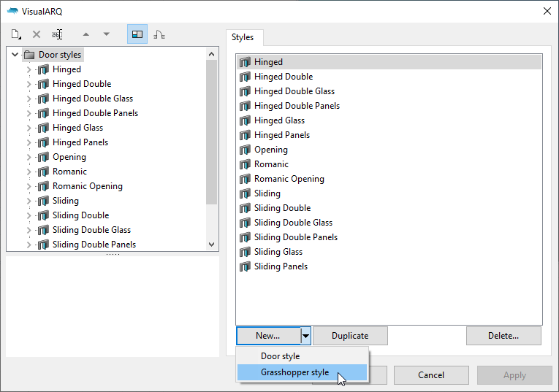Select Door styles folder icon in tree
Image resolution: width=559 pixels, height=392 pixels.
[29, 55]
